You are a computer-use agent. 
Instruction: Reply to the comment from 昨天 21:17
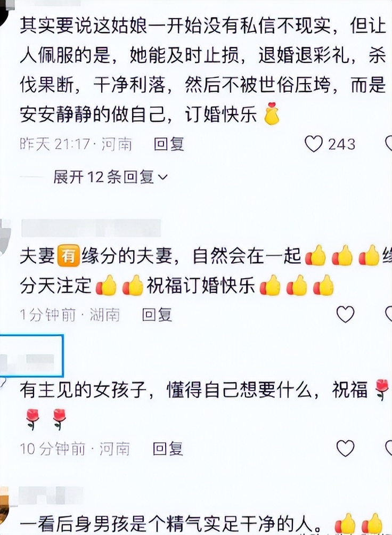[x=169, y=144]
